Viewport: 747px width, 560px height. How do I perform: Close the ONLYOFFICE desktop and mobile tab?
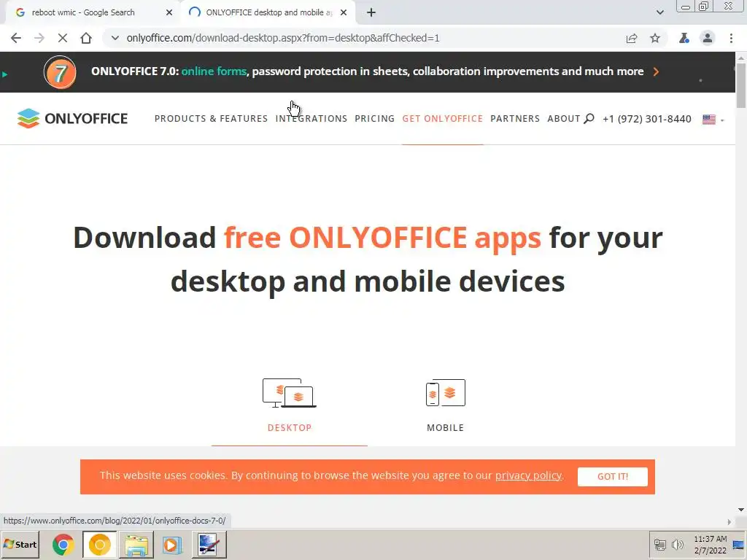point(344,12)
